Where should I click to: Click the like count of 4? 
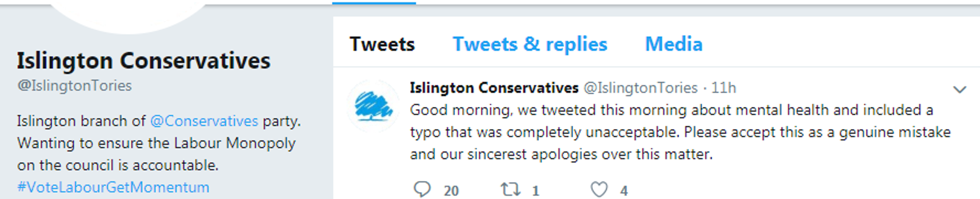pyautogui.click(x=624, y=190)
